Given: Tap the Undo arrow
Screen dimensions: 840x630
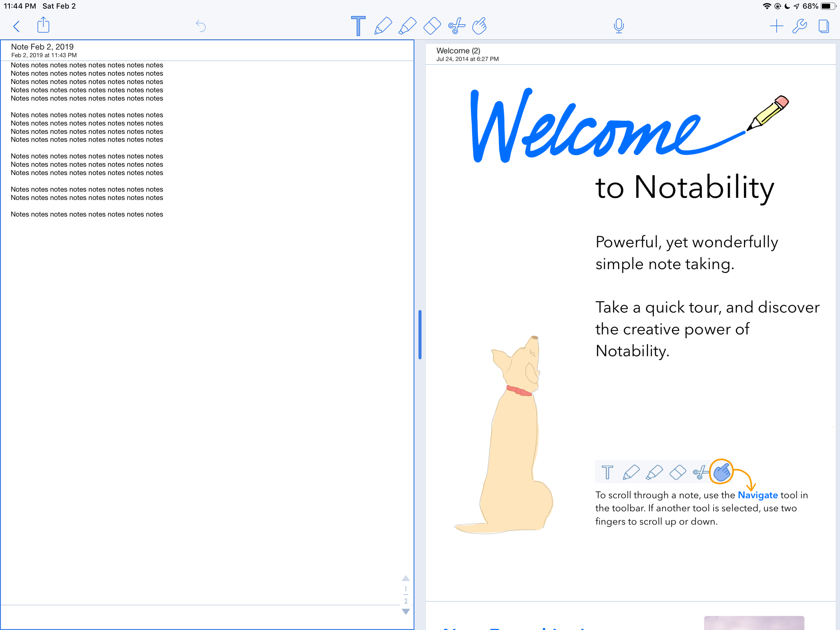Looking at the screenshot, I should (x=200, y=26).
